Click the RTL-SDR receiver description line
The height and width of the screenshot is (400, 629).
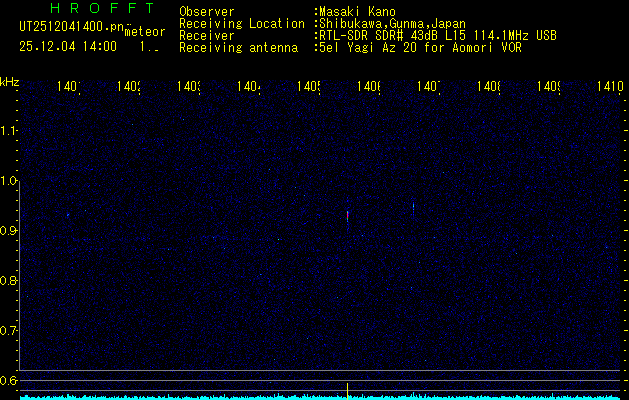point(438,36)
